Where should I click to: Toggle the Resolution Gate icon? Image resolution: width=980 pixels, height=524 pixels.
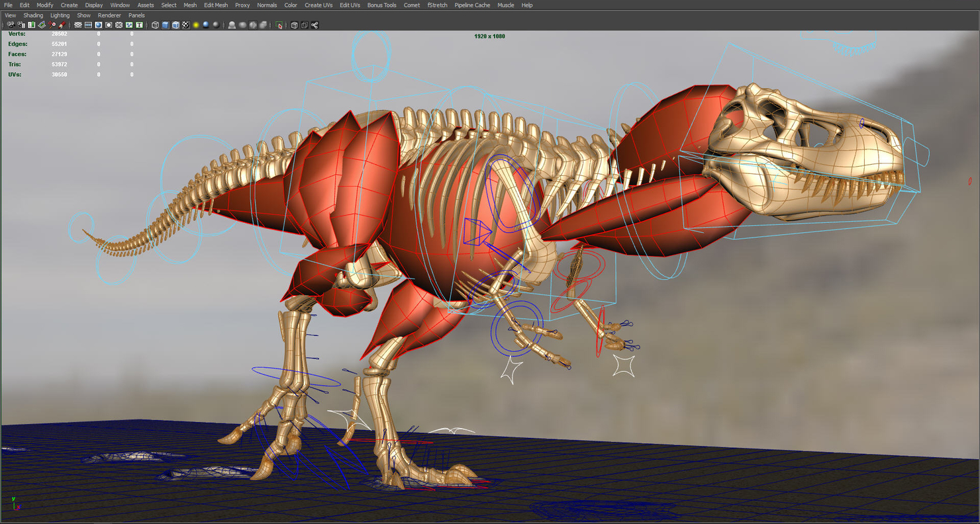click(98, 25)
